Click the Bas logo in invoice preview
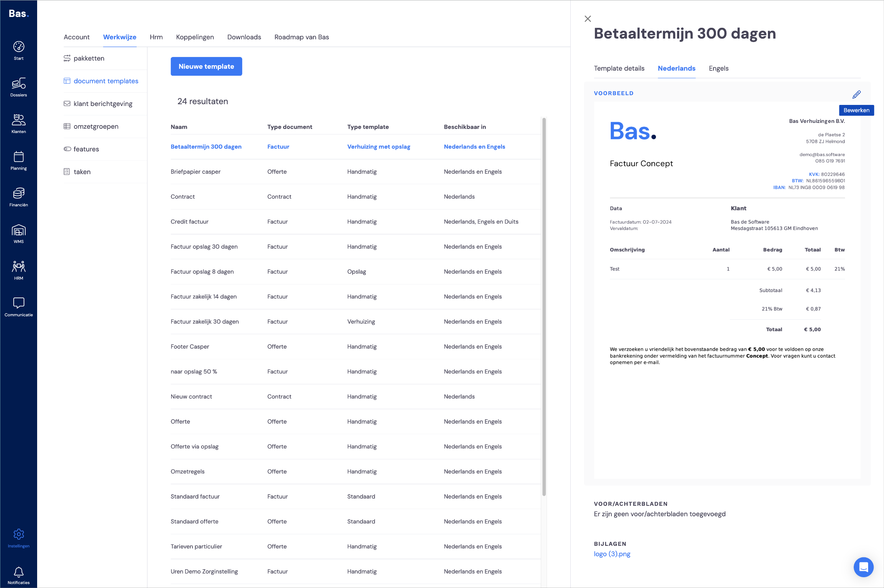 (x=632, y=131)
